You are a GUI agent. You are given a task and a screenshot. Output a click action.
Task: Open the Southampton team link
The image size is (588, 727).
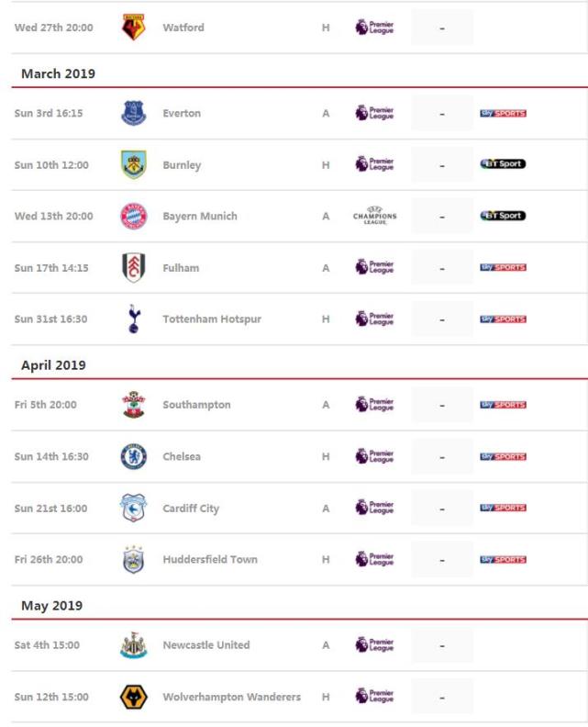pyautogui.click(x=196, y=405)
